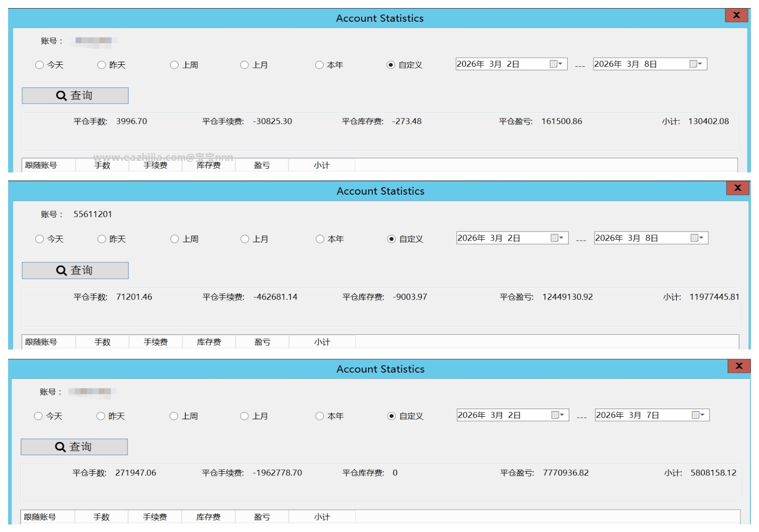Click 平仓盈亏 value 12449130.92

click(568, 297)
